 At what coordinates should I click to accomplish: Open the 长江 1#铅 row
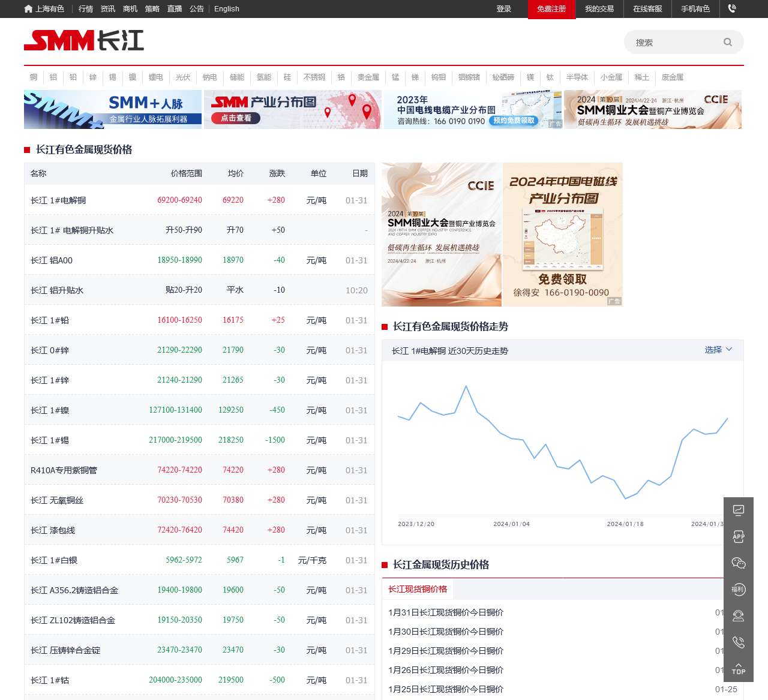(199, 320)
